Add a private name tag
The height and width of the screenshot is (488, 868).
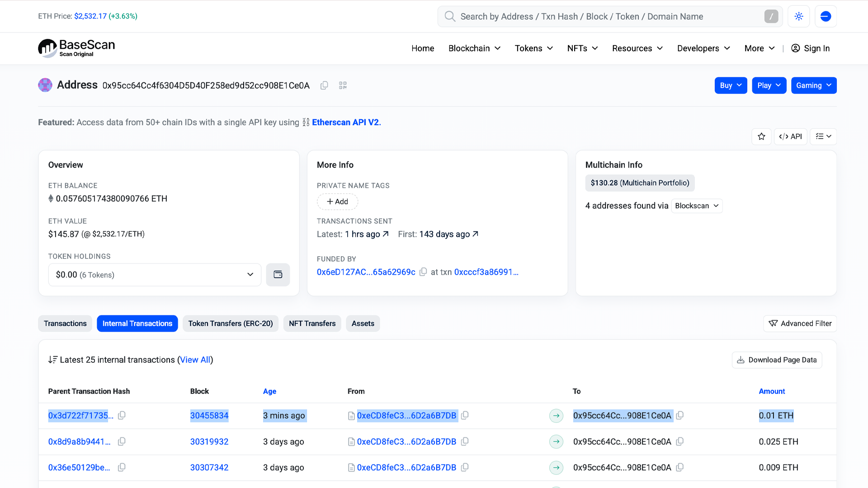337,202
